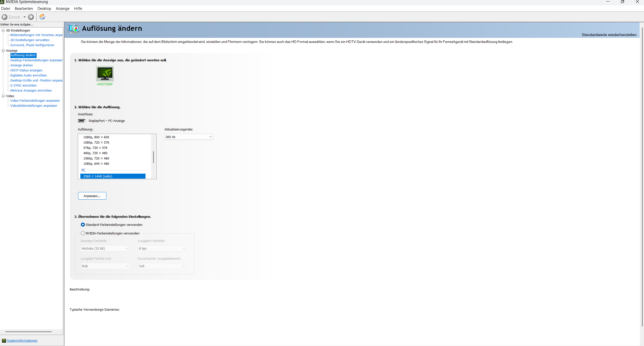This screenshot has height=346, width=644.
Task: Click the Systeminformationen NVIDIA icon
Action: 4,340
